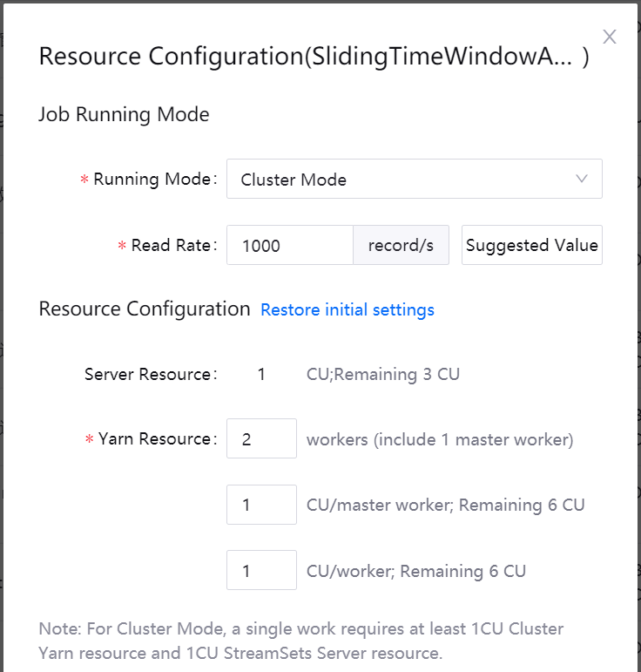Viewport: 641px width, 672px height.
Task: Click the 'workers (include 1 master worker)' text
Action: click(x=440, y=439)
